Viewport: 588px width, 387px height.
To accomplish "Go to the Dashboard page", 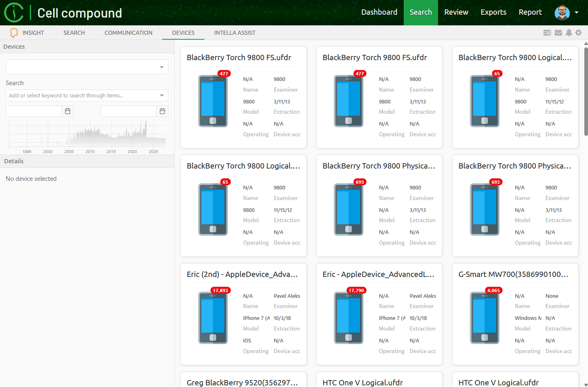I will pos(379,12).
